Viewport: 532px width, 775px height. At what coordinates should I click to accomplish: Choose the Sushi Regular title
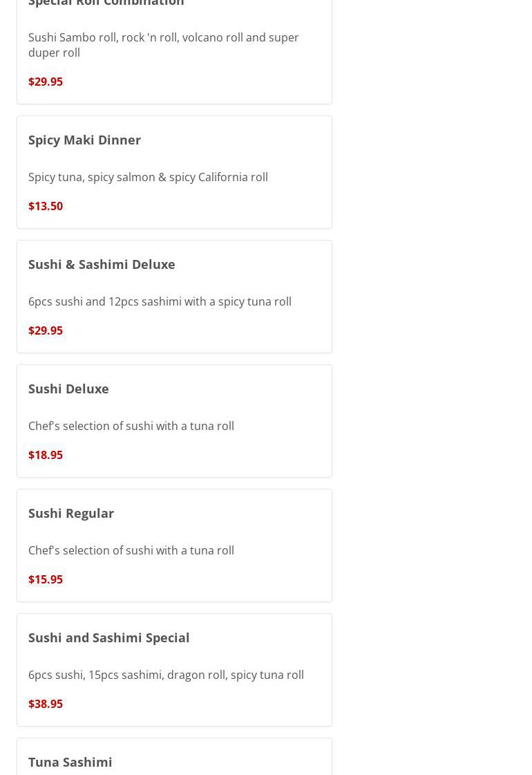point(71,513)
